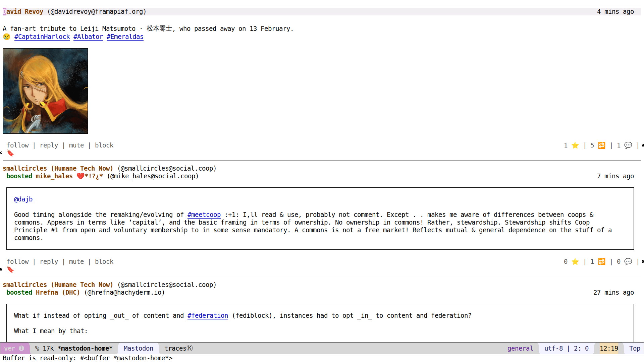Click block under the mike_hales post
The height and width of the screenshot is (362, 644).
(x=104, y=262)
